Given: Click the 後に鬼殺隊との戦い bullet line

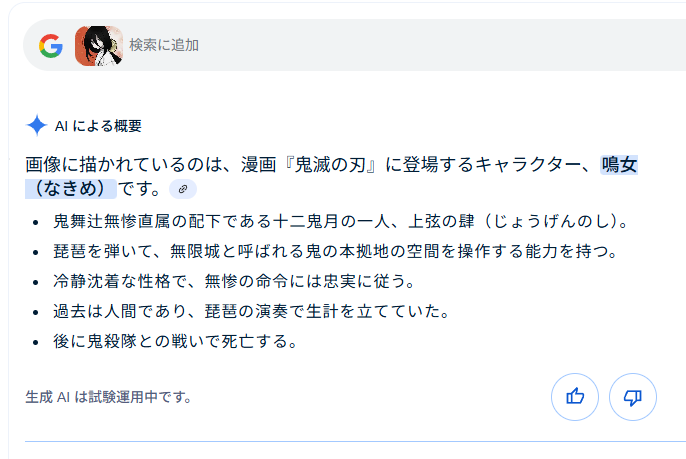Looking at the screenshot, I should pos(175,341).
